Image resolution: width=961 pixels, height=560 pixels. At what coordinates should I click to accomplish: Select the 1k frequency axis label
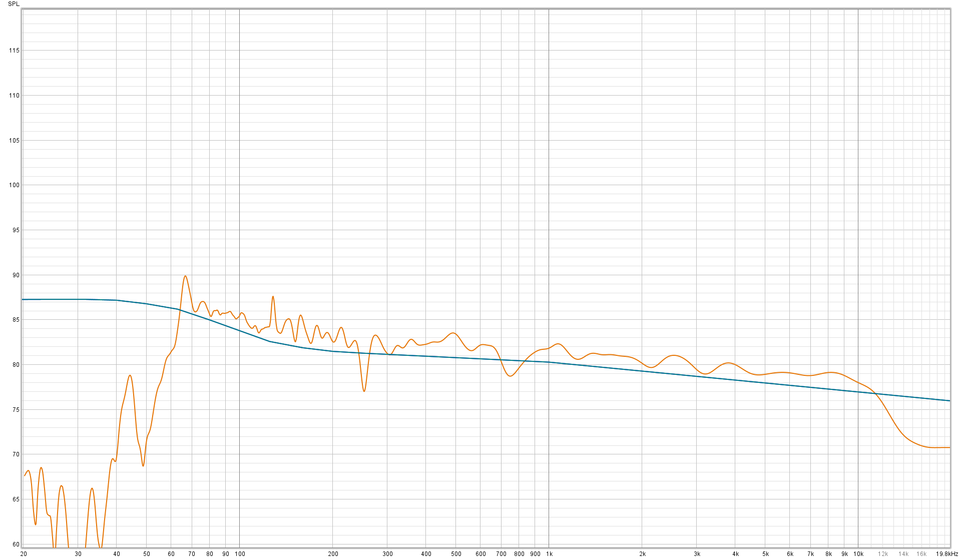pyautogui.click(x=549, y=554)
